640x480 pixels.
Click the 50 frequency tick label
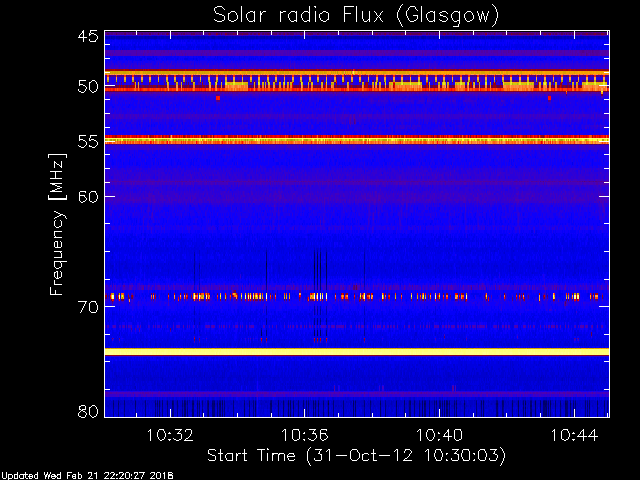pyautogui.click(x=88, y=87)
